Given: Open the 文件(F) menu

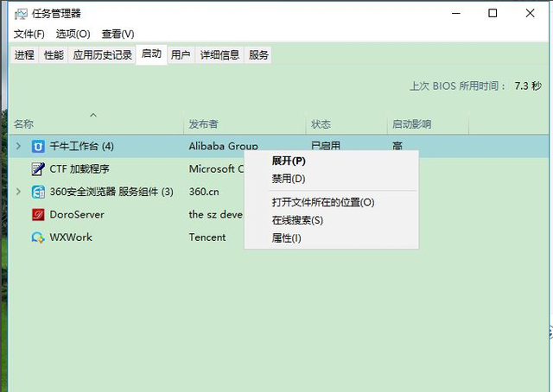Looking at the screenshot, I should click(x=29, y=34).
